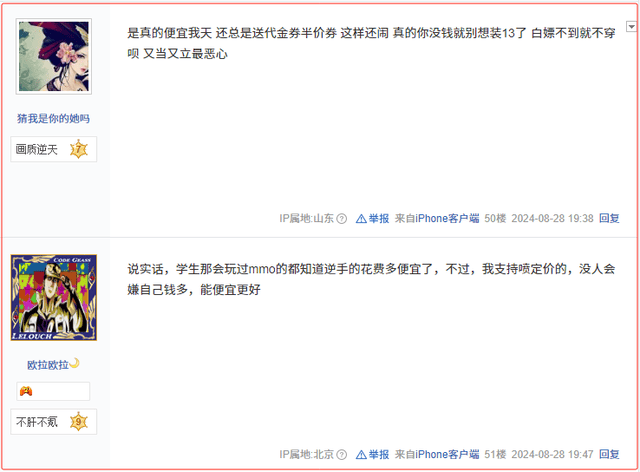Click the level 7 star badge icon
Viewport: 640px width, 472px height.
tap(79, 149)
